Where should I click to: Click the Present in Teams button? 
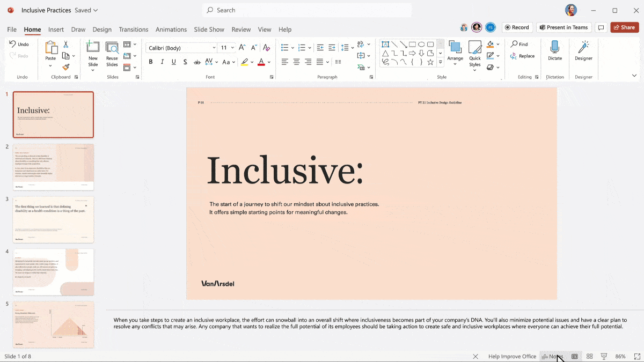(563, 27)
